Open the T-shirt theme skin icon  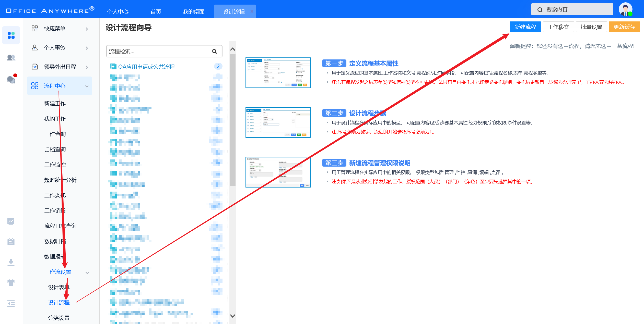[x=11, y=283]
